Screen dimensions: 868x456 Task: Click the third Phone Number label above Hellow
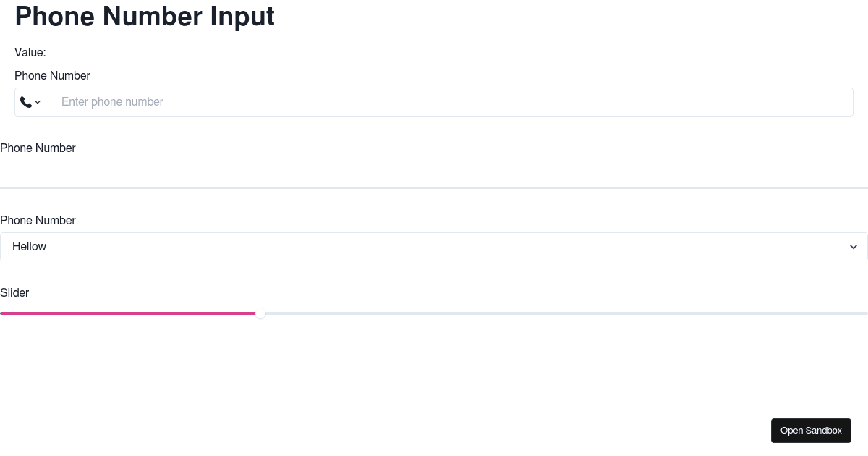point(38,220)
